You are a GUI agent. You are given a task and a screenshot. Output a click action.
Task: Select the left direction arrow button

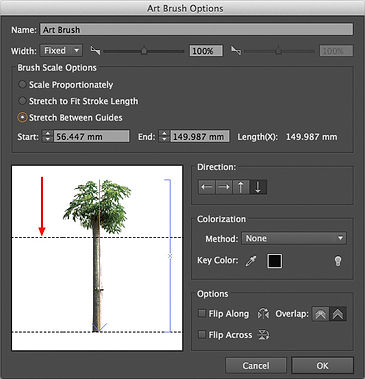point(207,187)
